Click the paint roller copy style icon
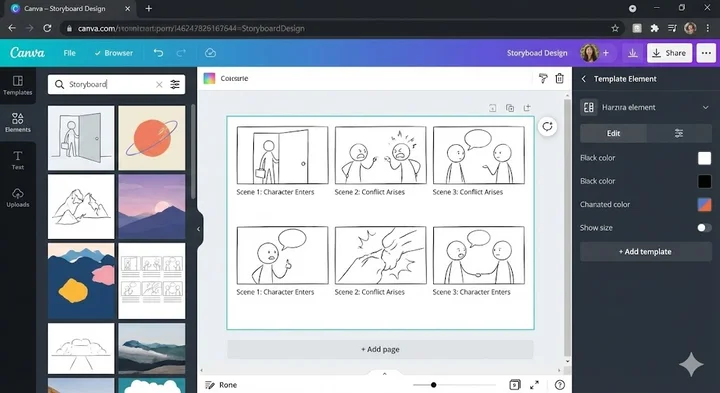The image size is (720, 393). point(543,79)
